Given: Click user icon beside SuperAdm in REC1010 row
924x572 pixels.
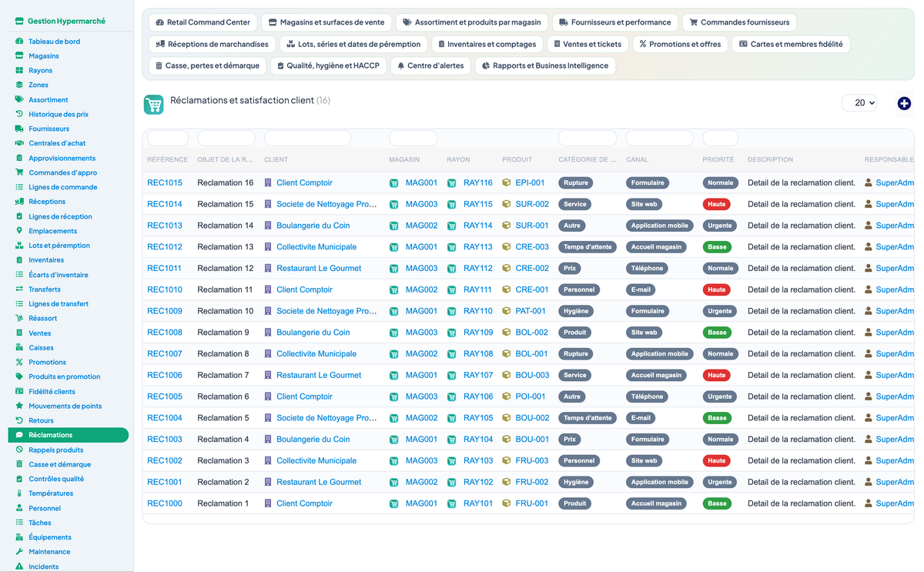Looking at the screenshot, I should 869,290.
